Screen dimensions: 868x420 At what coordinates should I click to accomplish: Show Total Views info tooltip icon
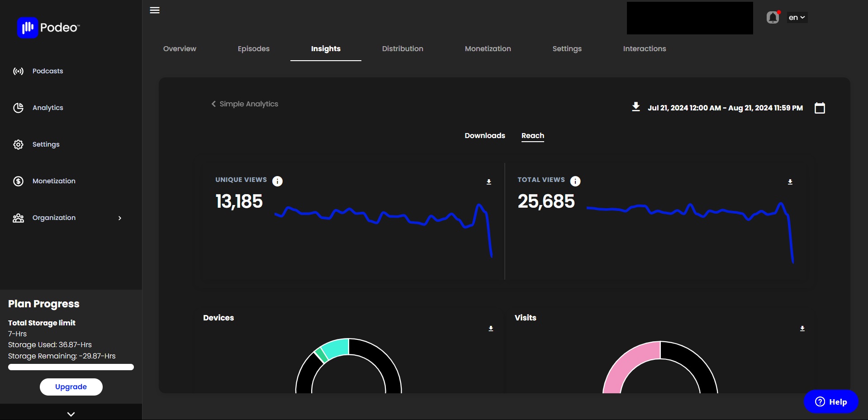575,181
